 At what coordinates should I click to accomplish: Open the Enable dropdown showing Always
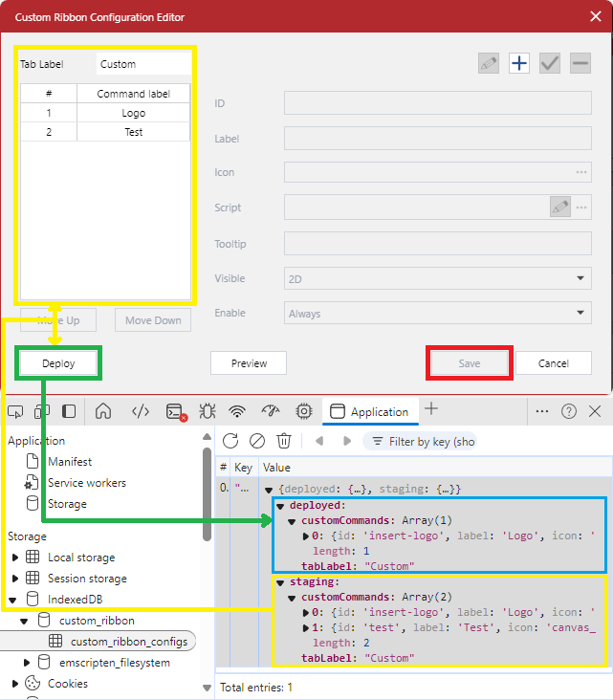(437, 313)
